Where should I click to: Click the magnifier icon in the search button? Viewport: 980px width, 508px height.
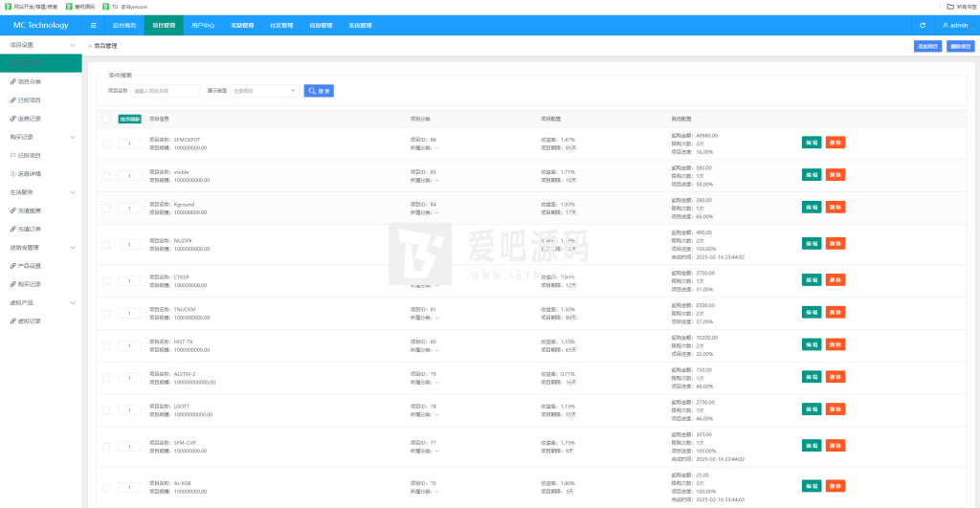pos(312,91)
